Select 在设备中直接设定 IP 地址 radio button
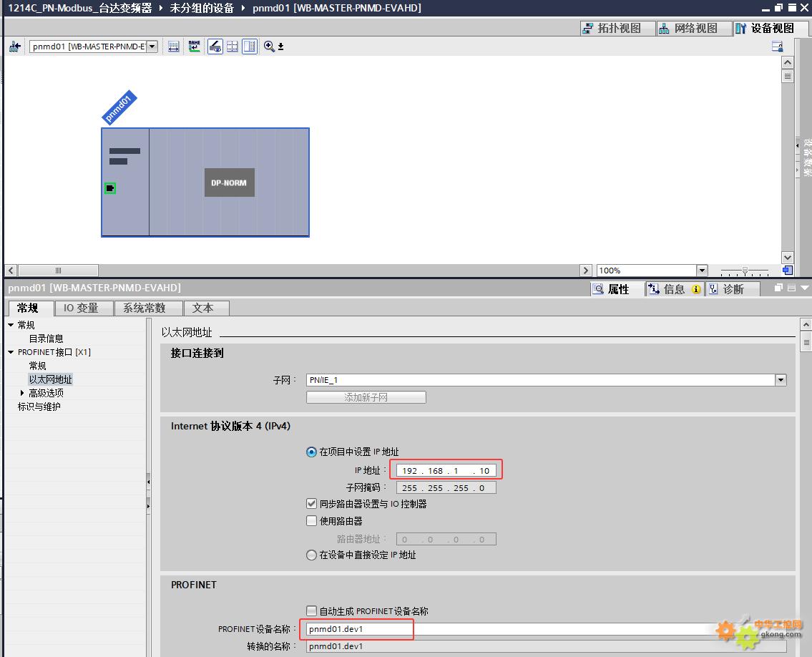 pyautogui.click(x=311, y=555)
